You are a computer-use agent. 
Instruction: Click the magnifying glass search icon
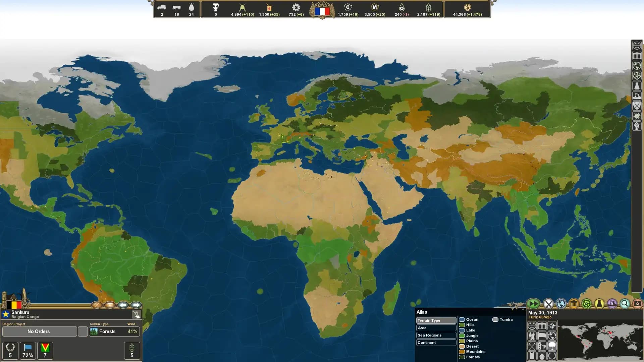tap(624, 304)
